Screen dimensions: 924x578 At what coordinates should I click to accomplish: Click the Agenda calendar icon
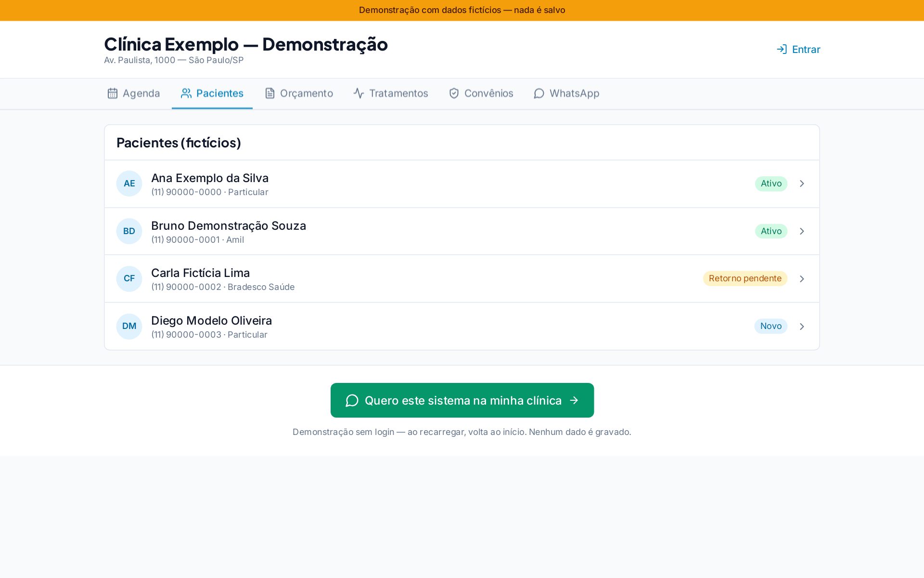[112, 93]
